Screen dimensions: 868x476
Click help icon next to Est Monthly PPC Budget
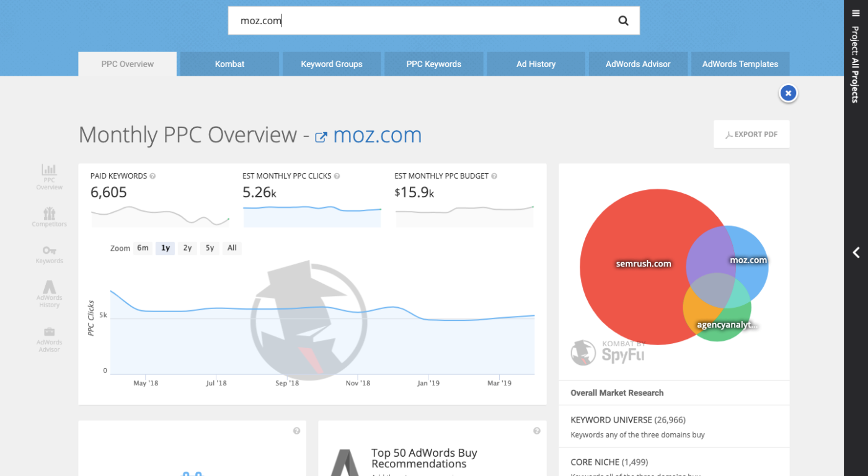click(x=494, y=176)
